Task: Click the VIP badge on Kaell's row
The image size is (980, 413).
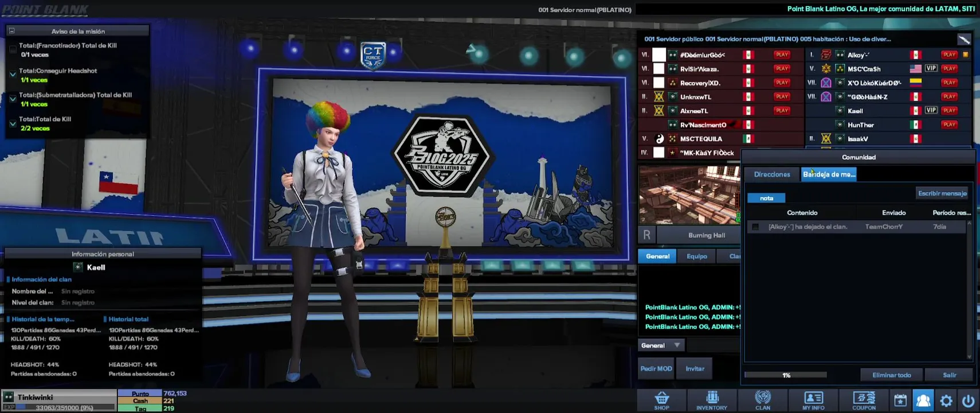Action: (931, 110)
